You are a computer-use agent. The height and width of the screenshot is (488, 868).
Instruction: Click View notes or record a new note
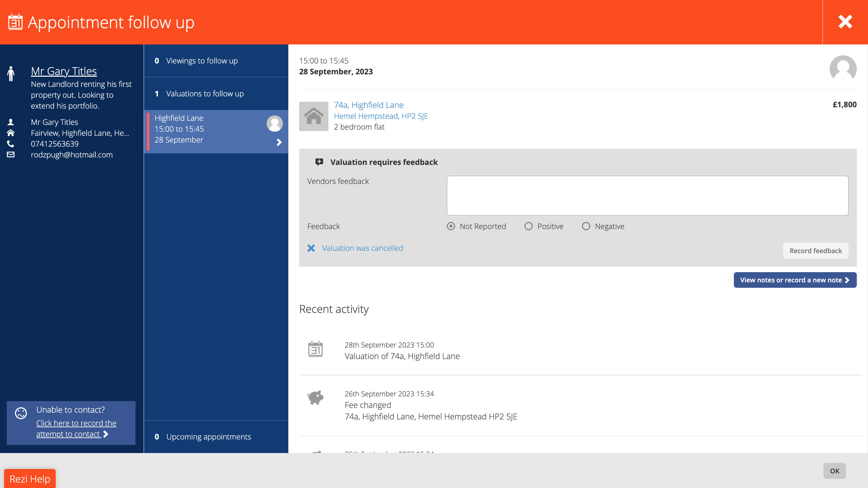point(795,280)
